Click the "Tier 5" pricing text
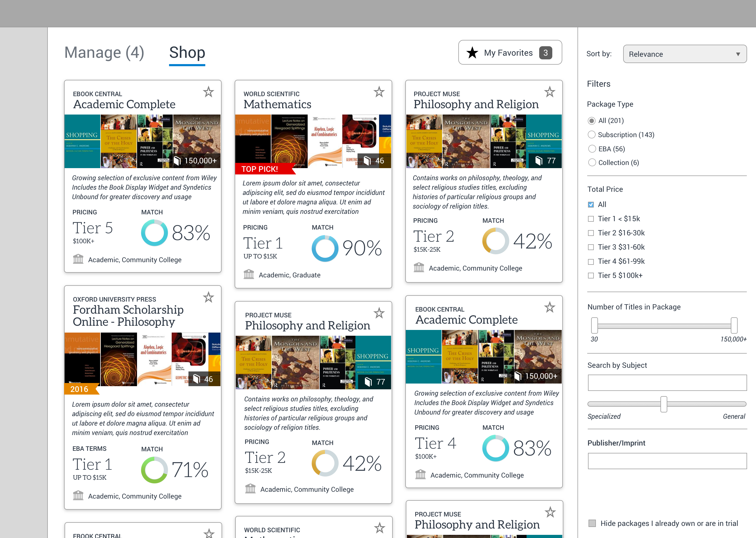756x538 pixels. 93,228
